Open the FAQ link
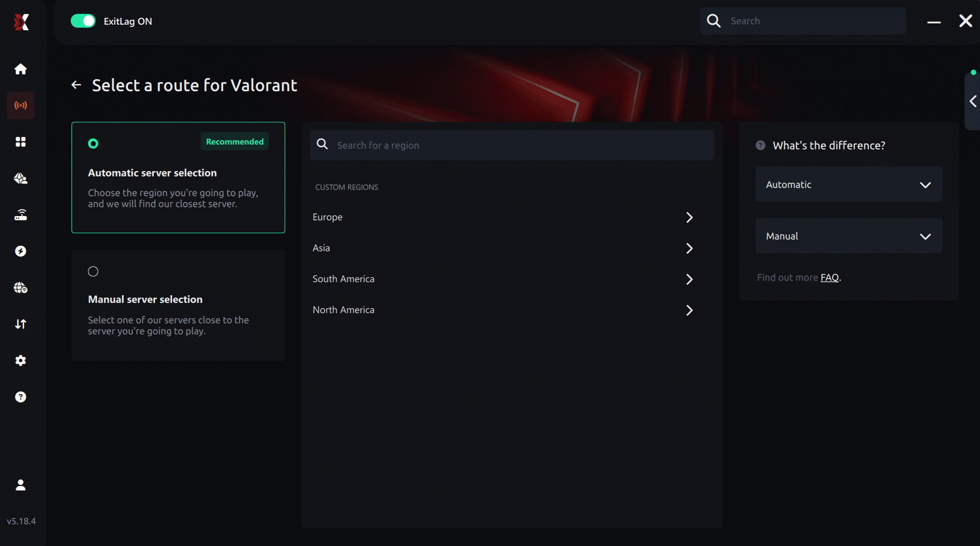 click(829, 278)
